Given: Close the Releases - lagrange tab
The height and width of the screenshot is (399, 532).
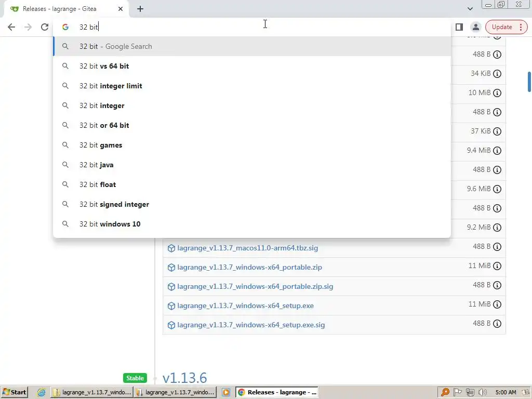Looking at the screenshot, I should point(121,9).
